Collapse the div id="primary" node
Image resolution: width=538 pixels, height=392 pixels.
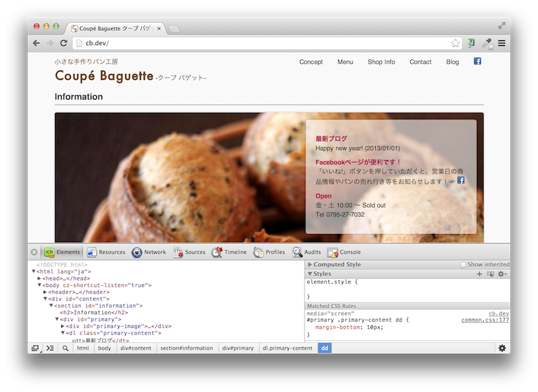click(57, 319)
